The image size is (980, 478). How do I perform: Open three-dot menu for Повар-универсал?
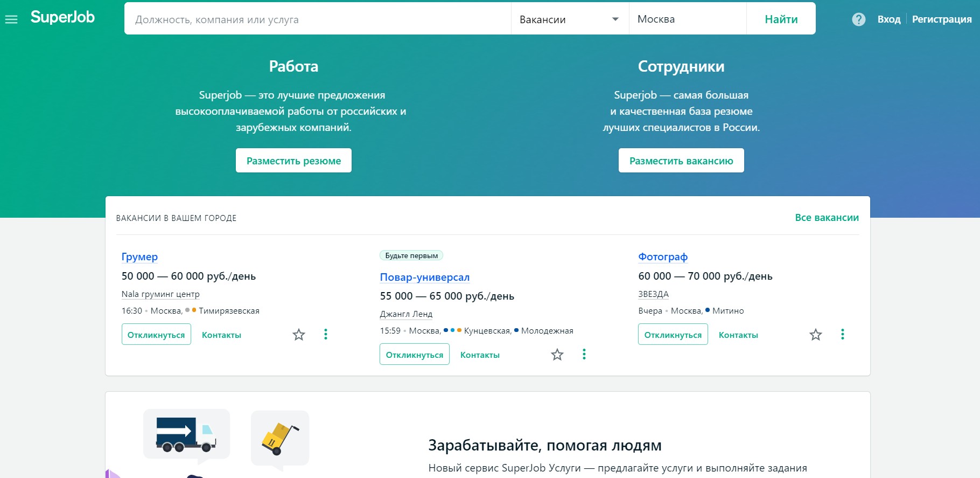tap(584, 354)
